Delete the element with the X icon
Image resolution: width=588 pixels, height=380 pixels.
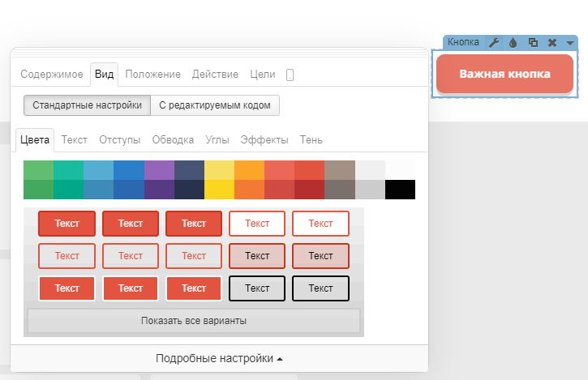click(552, 42)
